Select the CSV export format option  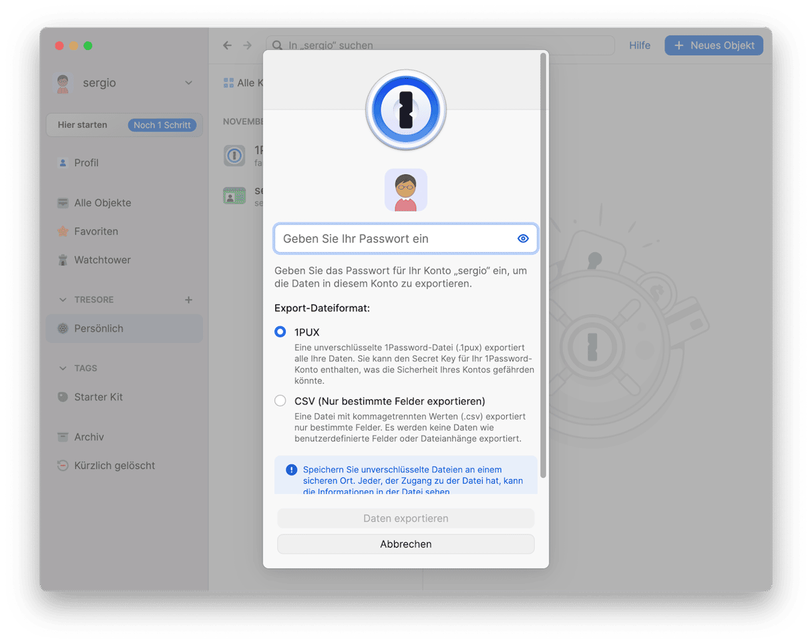pos(280,401)
